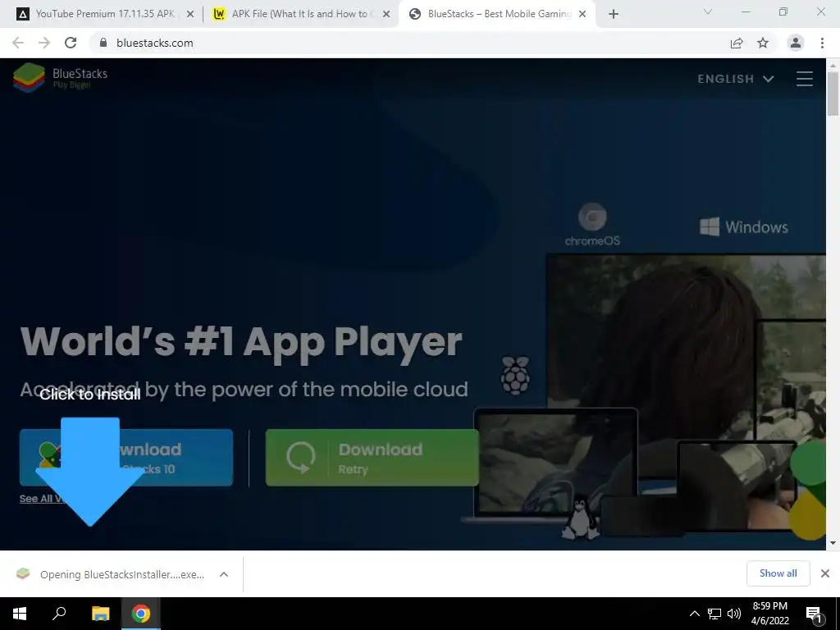Expand the download item options chevron
The height and width of the screenshot is (630, 840).
224,574
